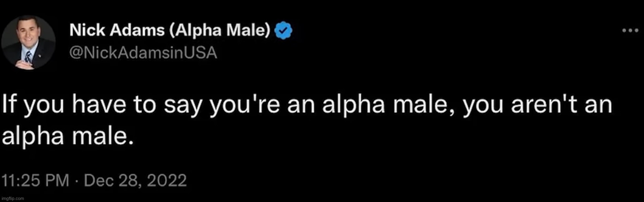Click the phrase "you aren't an" in tweet
The image size is (644, 202).
click(x=537, y=107)
